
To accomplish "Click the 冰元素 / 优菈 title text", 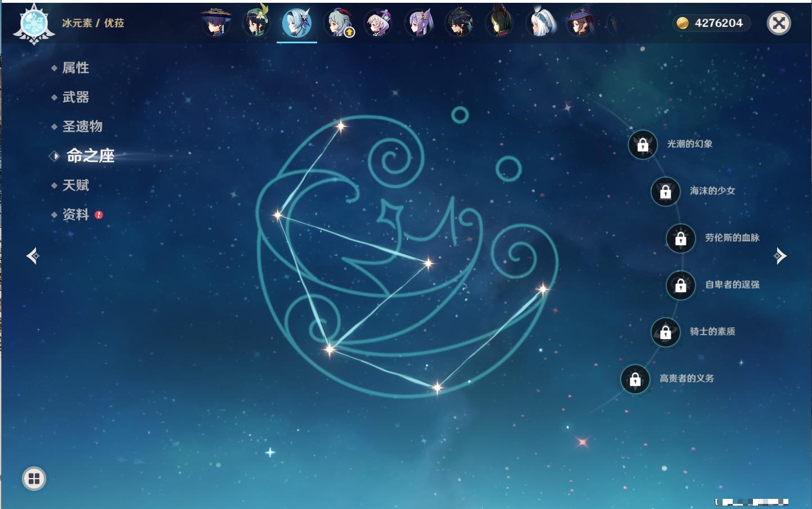I will 93,23.
